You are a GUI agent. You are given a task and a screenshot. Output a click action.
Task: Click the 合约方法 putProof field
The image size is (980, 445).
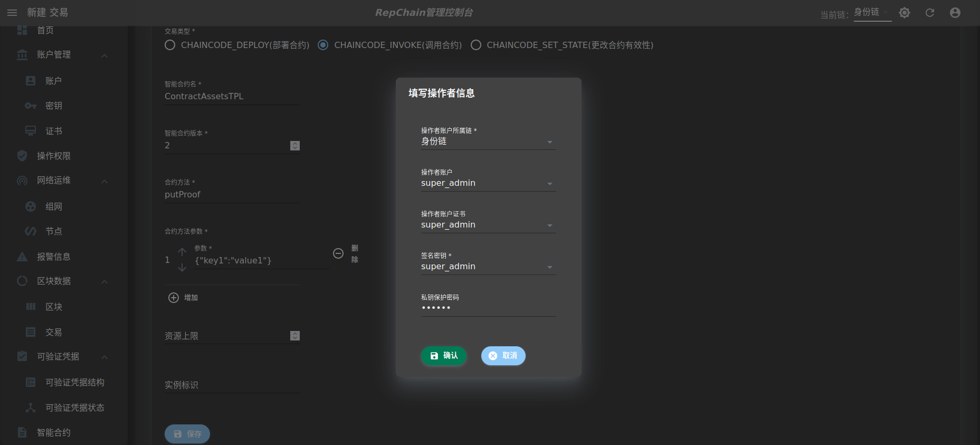click(x=232, y=195)
